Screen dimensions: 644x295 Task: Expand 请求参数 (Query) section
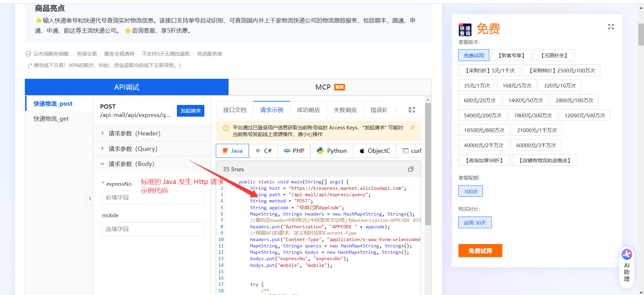click(152, 149)
